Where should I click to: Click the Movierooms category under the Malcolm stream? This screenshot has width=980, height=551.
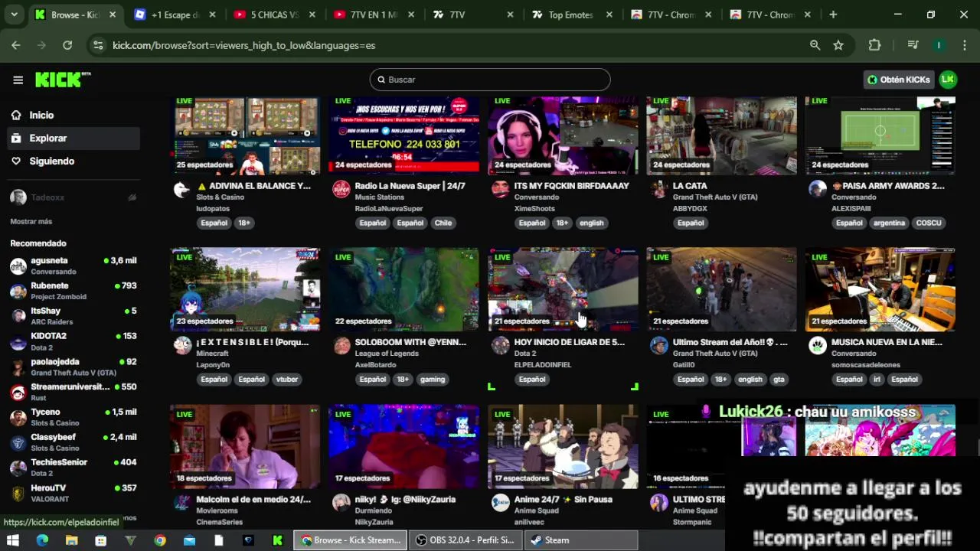click(x=219, y=510)
